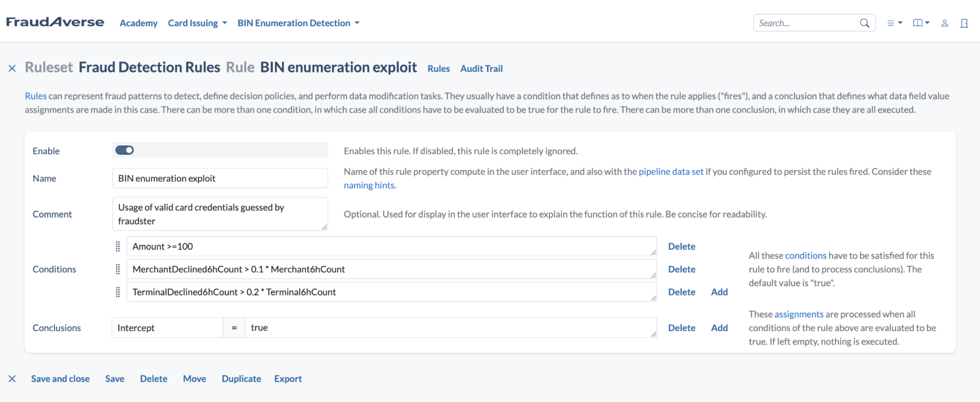Delete the Amount >=100 condition
This screenshot has height=402, width=980.
pyautogui.click(x=681, y=246)
